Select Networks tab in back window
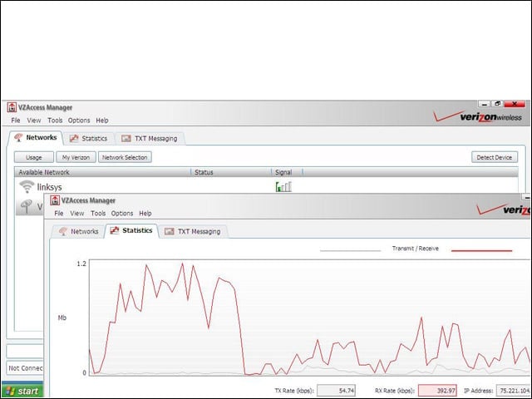The height and width of the screenshot is (399, 532). click(x=35, y=138)
